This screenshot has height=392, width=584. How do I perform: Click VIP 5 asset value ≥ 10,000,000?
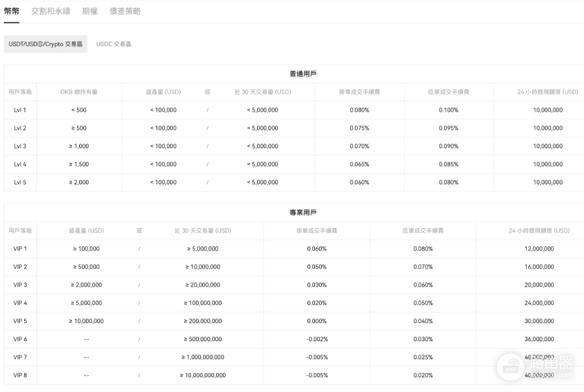(x=87, y=321)
